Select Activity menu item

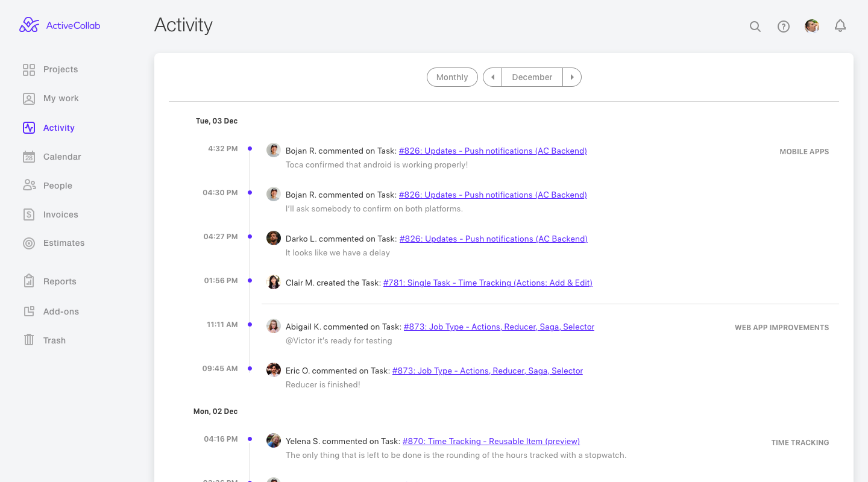click(x=59, y=128)
